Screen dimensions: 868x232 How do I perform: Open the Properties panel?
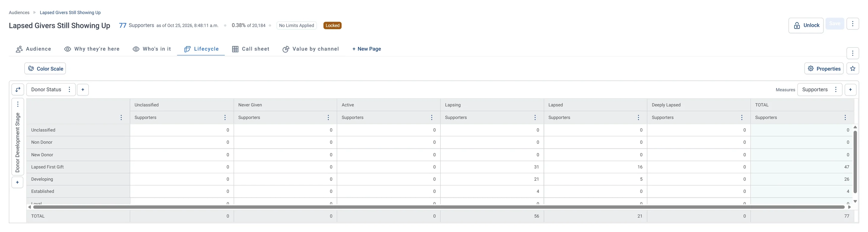click(x=824, y=69)
